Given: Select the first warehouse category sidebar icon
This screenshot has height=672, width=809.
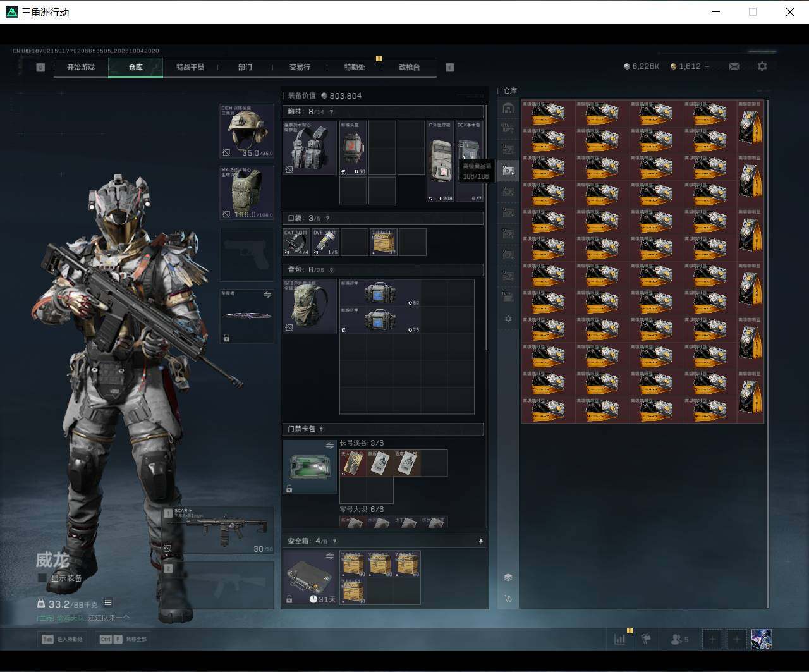Looking at the screenshot, I should 508,108.
